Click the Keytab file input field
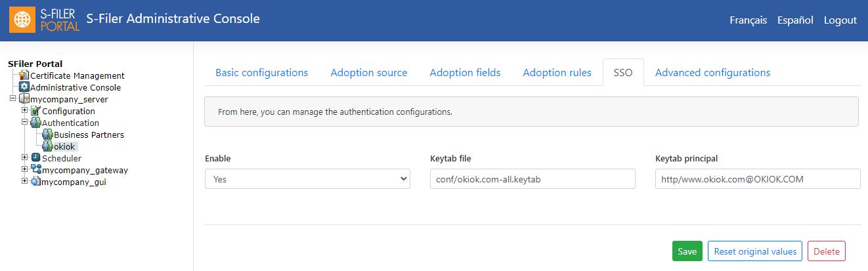868x271 pixels. 532,178
